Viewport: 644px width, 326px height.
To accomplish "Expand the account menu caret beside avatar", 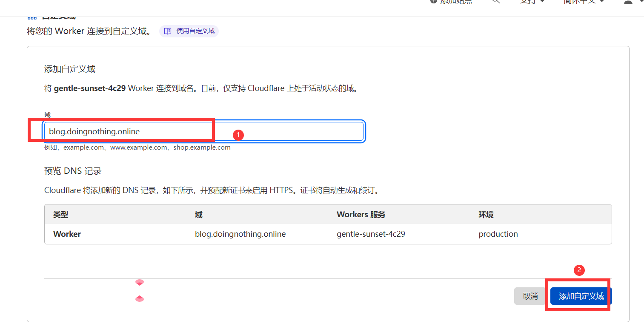I will 641,2.
